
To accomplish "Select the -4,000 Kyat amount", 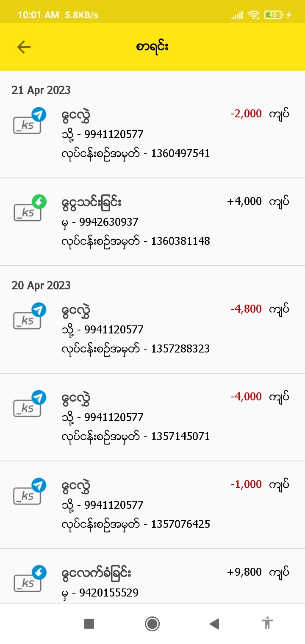I will point(247,397).
